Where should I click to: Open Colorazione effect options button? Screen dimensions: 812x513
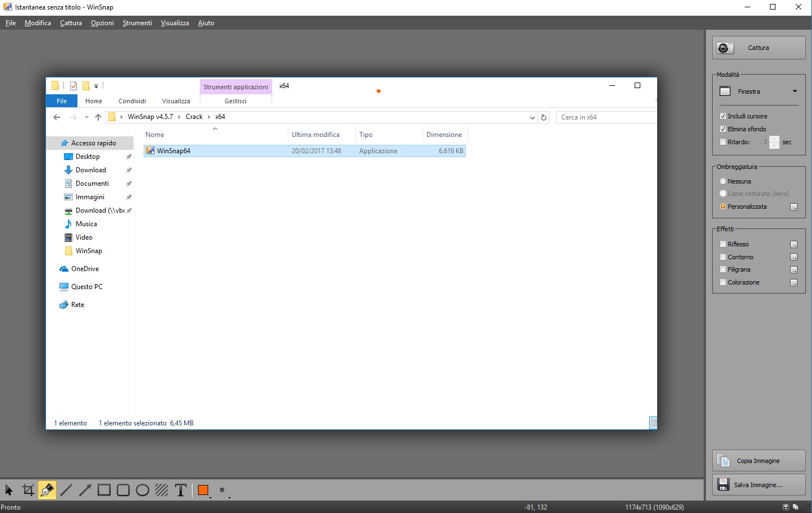793,283
